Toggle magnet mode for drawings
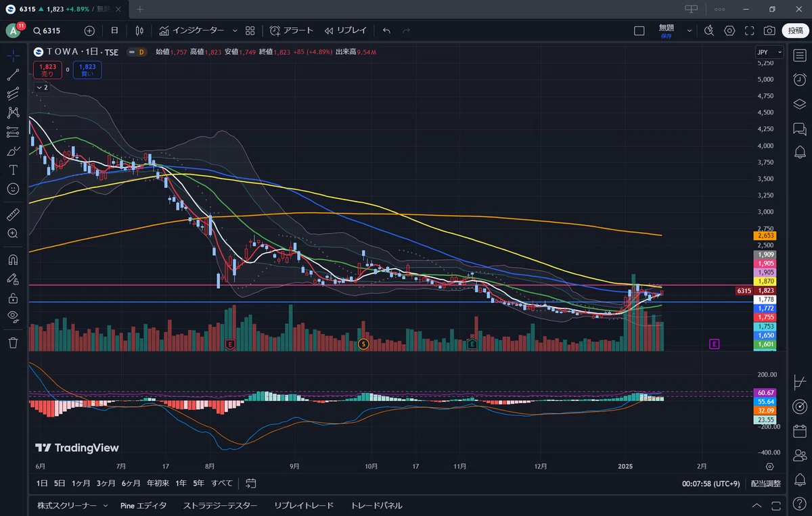 tap(13, 259)
